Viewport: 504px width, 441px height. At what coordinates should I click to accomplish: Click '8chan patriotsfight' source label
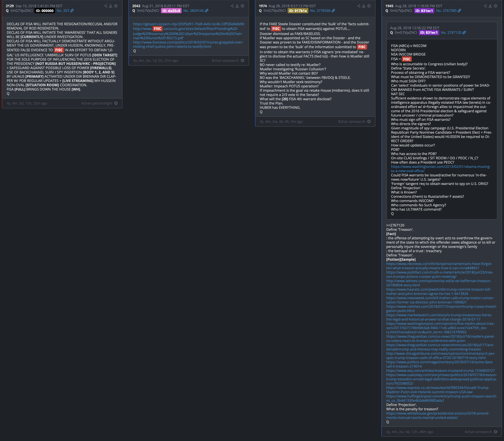97,103
